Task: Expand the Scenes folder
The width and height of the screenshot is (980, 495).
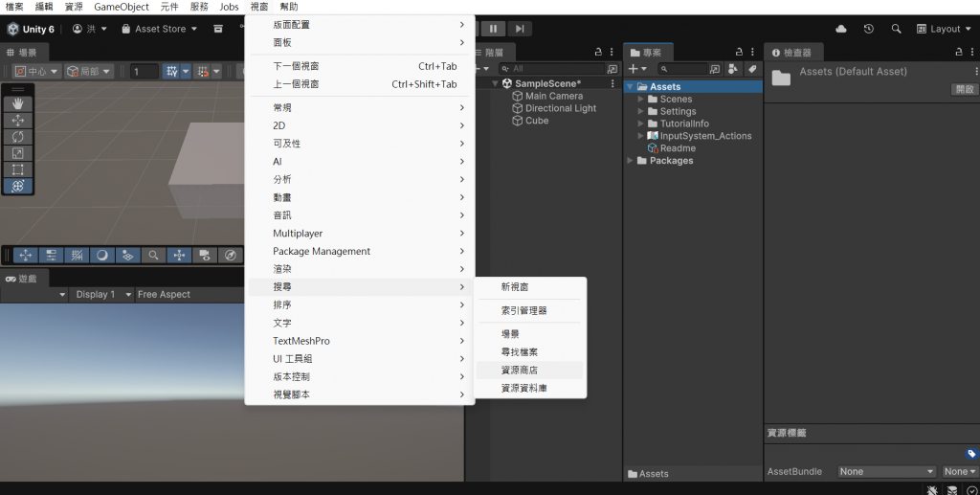Action: click(640, 99)
